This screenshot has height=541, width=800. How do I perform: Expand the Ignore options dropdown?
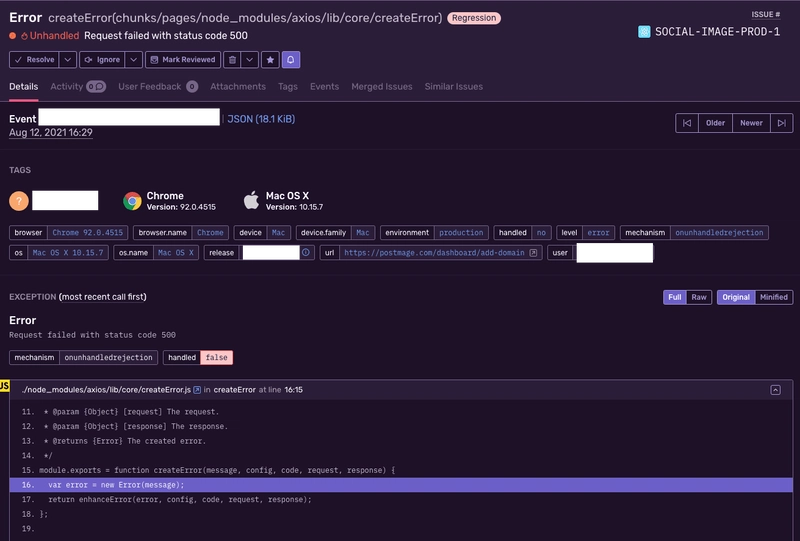coord(132,60)
